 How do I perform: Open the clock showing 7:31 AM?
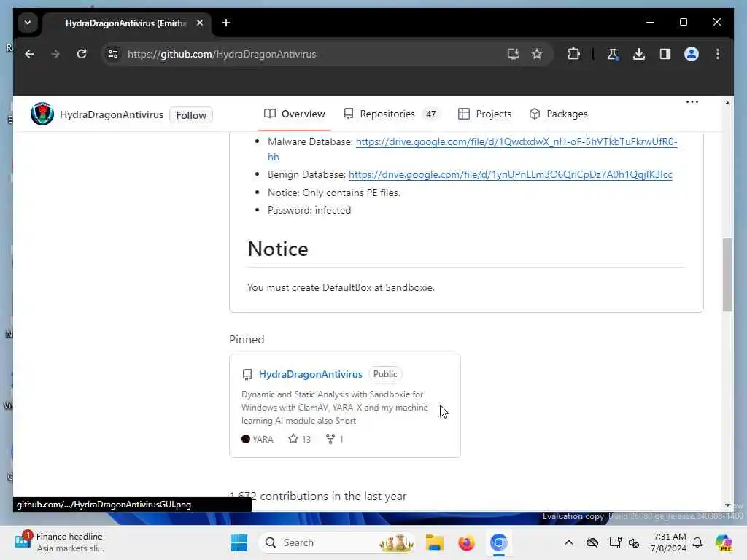[x=669, y=542]
